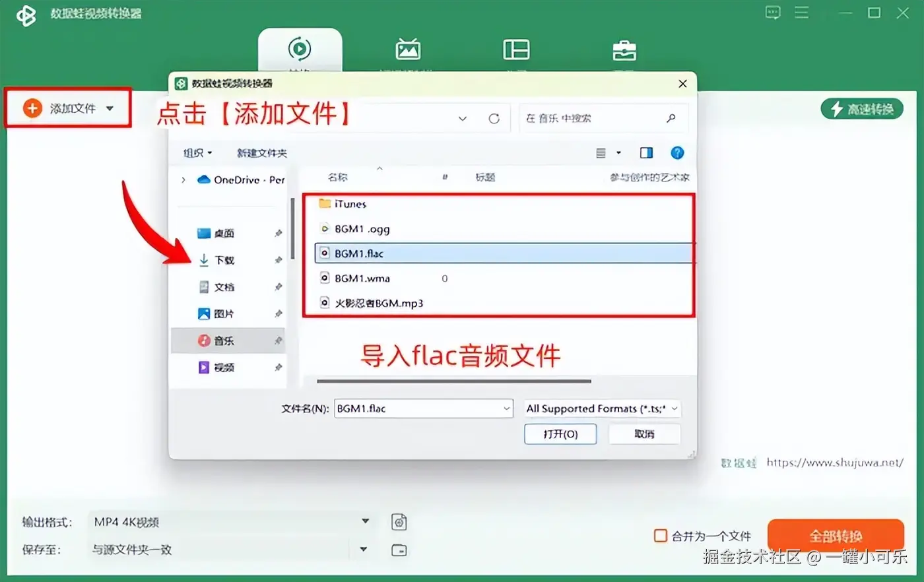Viewport: 924px width, 582px height.
Task: Open the toolbox briefcase tab icon
Action: 624,50
